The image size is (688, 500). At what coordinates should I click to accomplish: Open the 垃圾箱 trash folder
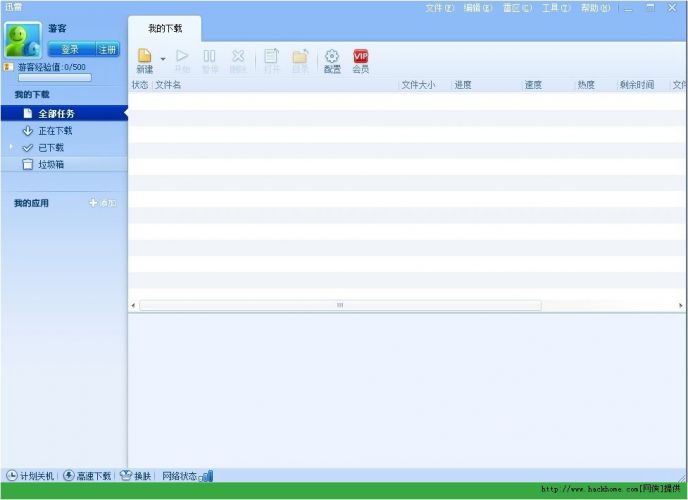[x=50, y=164]
